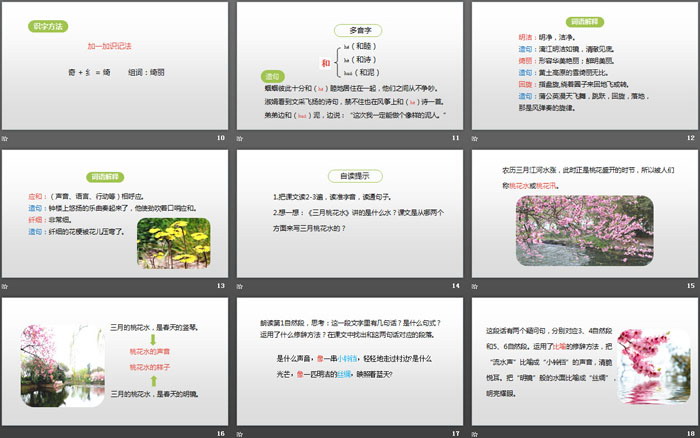This screenshot has width=700, height=438.
Task: Click the animation star icon under slide 14
Action: click(242, 286)
